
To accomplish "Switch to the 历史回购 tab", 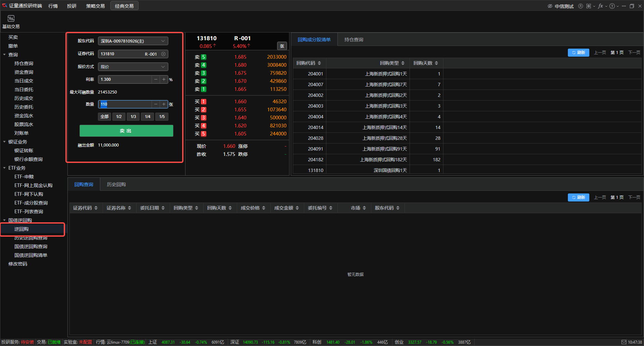I will click(116, 184).
